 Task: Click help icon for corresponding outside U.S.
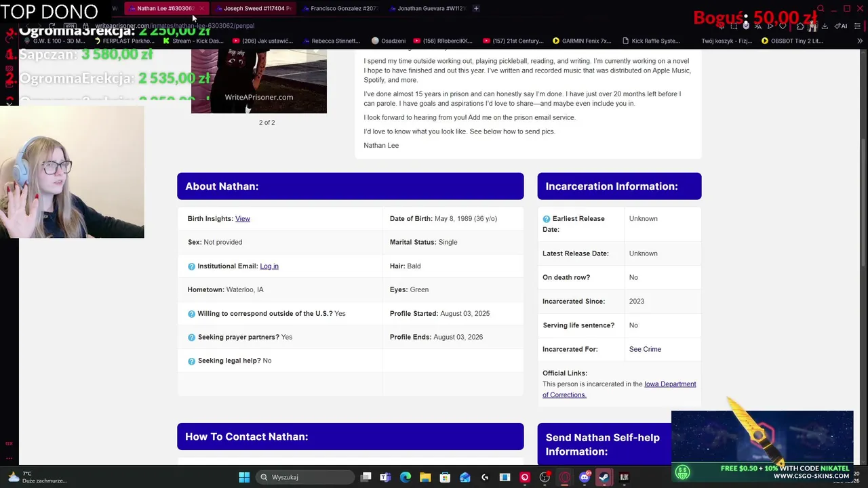191,314
